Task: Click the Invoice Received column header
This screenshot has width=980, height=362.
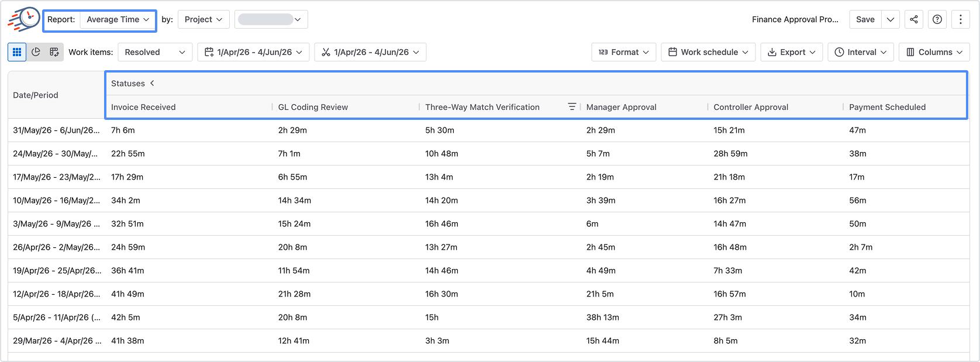Action: (x=143, y=107)
